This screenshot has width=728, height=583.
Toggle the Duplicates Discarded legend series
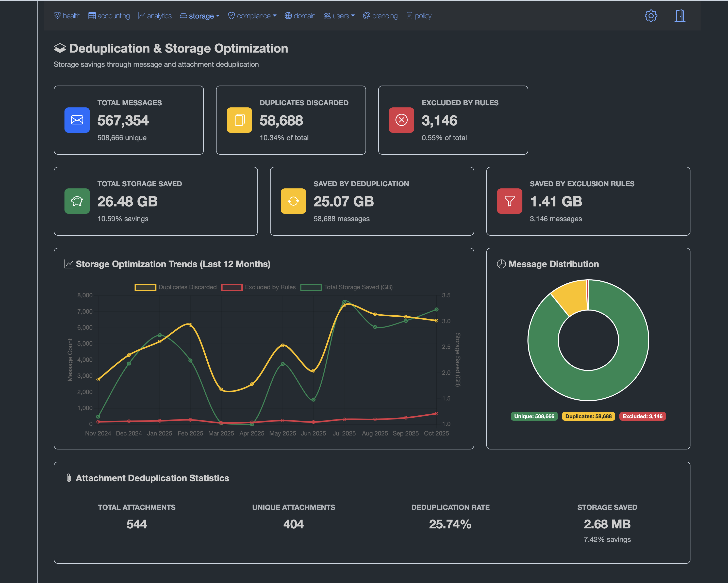pyautogui.click(x=176, y=287)
